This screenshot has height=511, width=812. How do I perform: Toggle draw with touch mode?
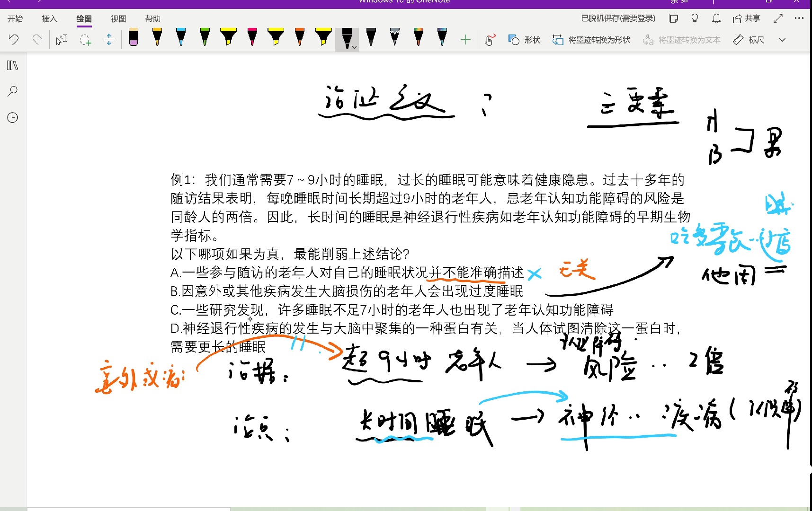[x=490, y=40]
